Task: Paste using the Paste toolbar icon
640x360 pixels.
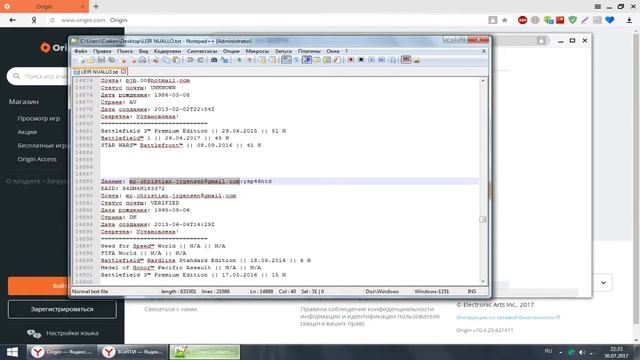Action: point(176,60)
